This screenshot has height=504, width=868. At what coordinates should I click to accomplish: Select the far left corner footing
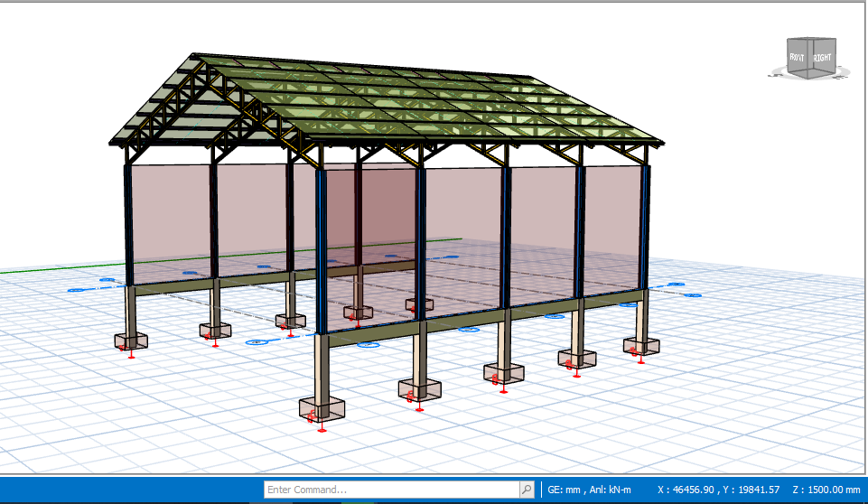point(131,341)
